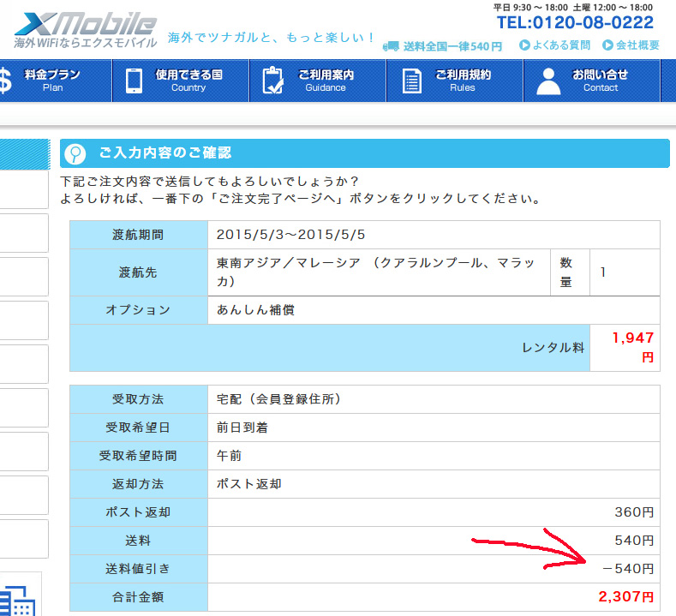The image size is (676, 616).
Task: Click the ポスト返却 return method value
Action: (x=249, y=484)
